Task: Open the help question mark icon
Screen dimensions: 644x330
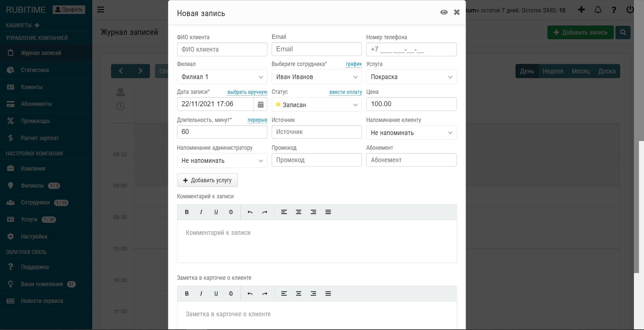Action: click(614, 10)
